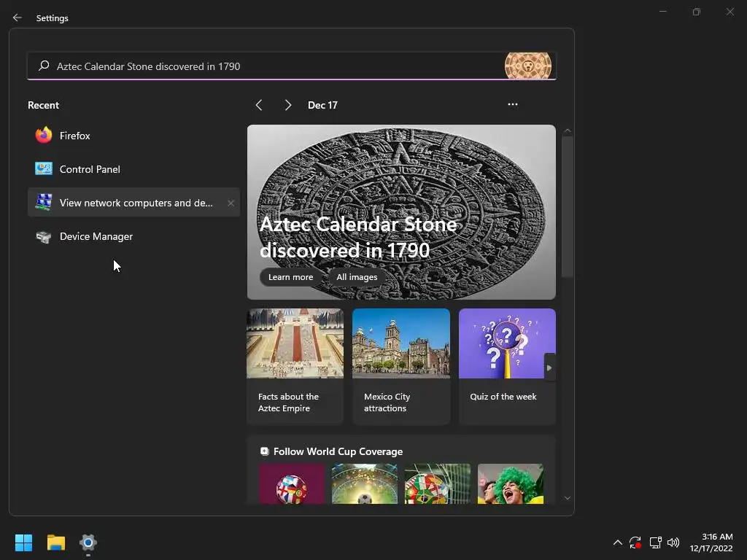Open Quiz of the week card

coord(507,366)
